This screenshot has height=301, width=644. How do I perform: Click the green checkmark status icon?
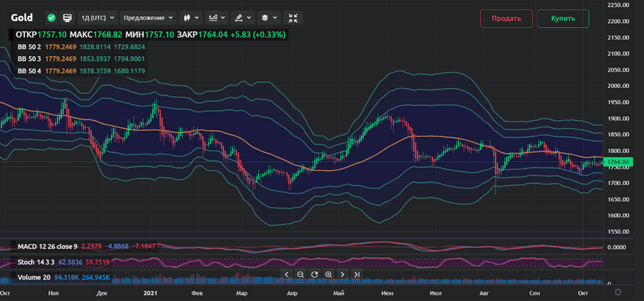point(51,17)
